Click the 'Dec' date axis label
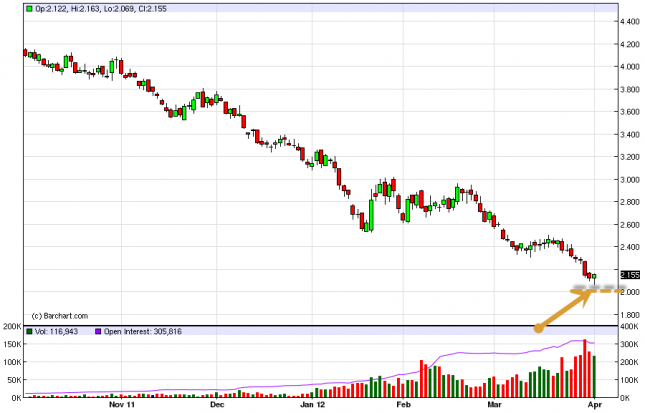This screenshot has height=413, width=645. coord(217,405)
